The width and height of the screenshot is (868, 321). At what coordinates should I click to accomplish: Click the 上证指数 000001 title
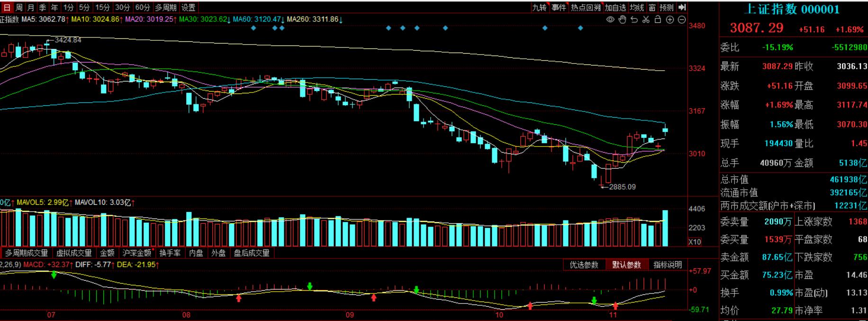pos(792,9)
